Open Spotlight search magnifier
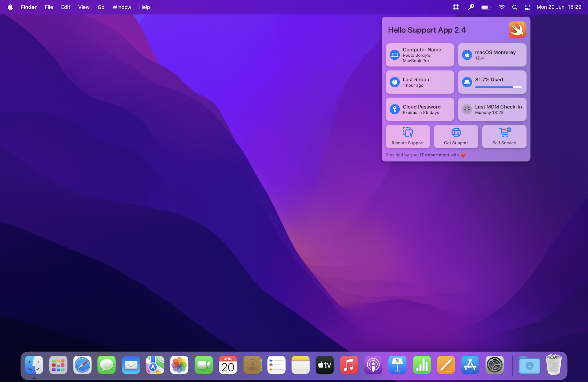The image size is (588, 382). [x=514, y=7]
